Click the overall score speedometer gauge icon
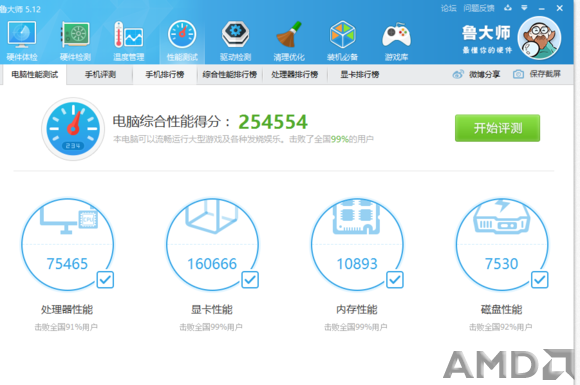This screenshot has height=385, width=580. point(73,129)
